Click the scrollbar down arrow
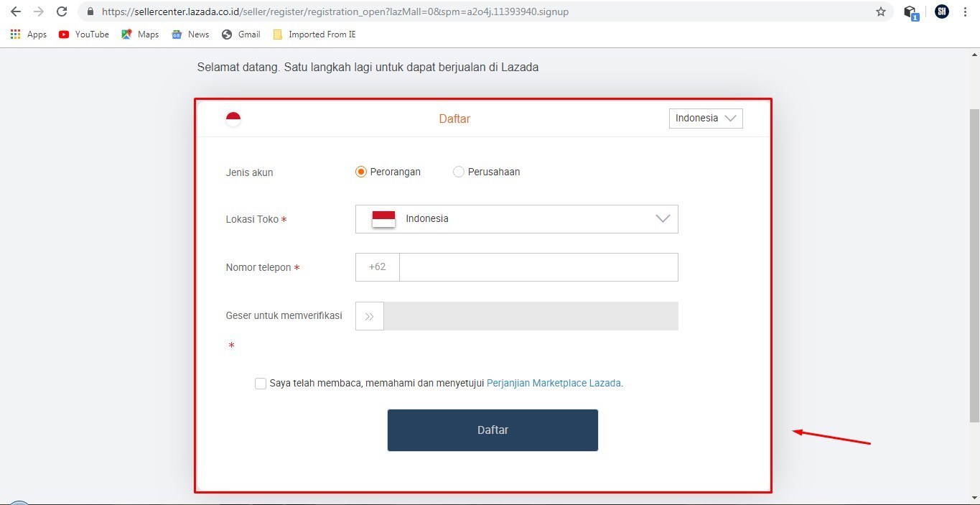This screenshot has height=505, width=980. point(974,498)
